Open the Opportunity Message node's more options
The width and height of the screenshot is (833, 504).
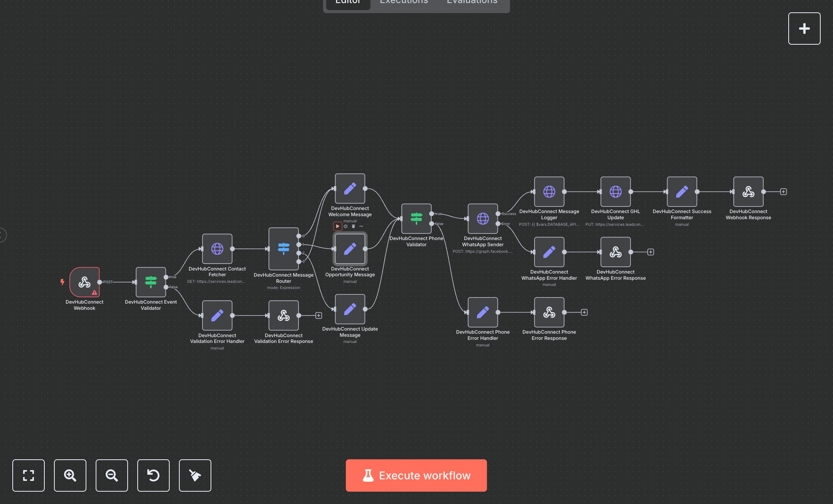(x=361, y=226)
